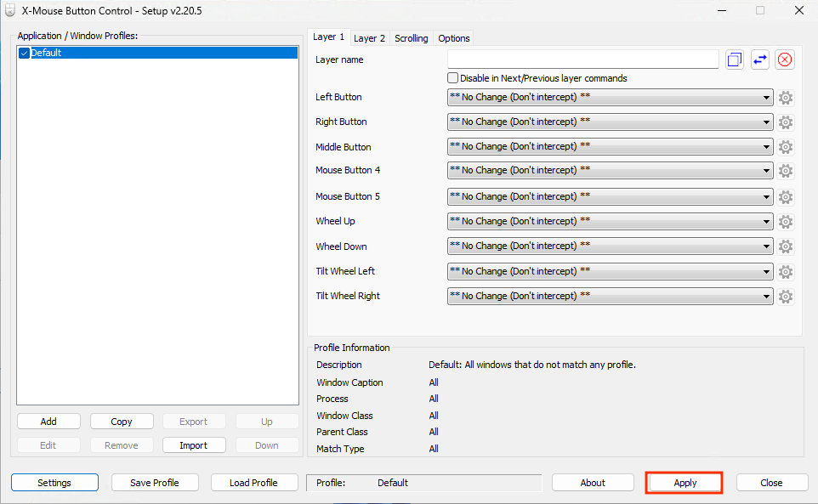Click the Copy profile button

122,422
